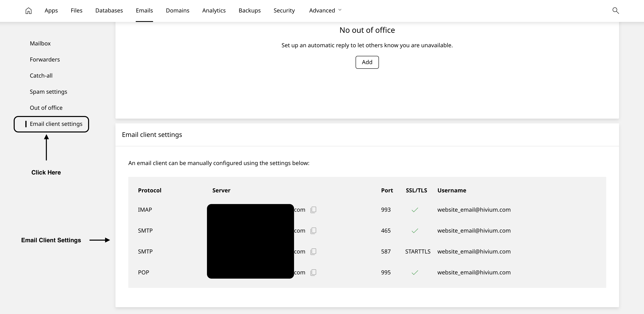Viewport: 644px width, 314px height.
Task: Open search with the magnifier icon
Action: pos(615,10)
